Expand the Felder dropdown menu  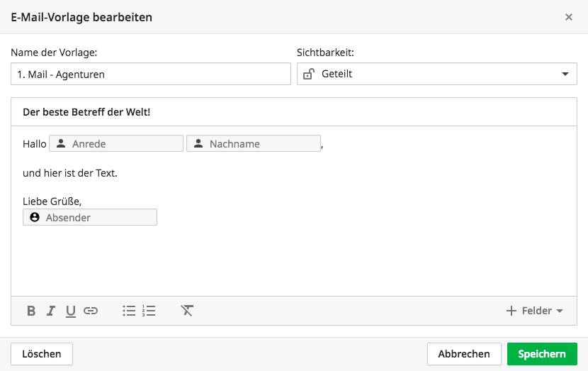(x=535, y=311)
